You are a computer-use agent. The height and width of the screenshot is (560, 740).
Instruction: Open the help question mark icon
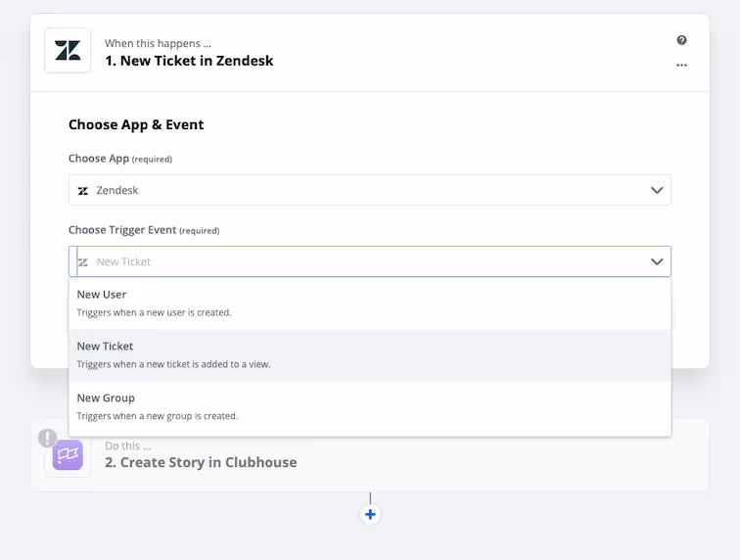tap(681, 40)
